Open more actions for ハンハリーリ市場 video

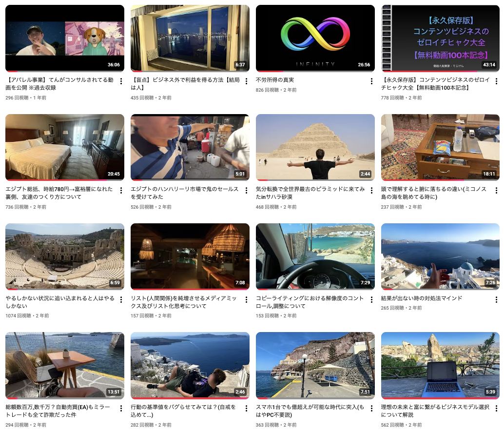click(x=246, y=191)
